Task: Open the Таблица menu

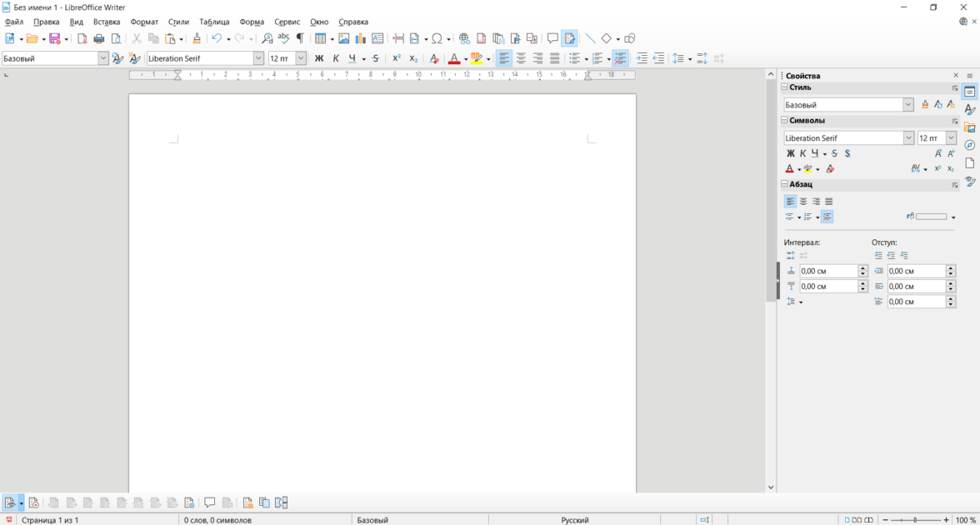Action: click(x=214, y=22)
